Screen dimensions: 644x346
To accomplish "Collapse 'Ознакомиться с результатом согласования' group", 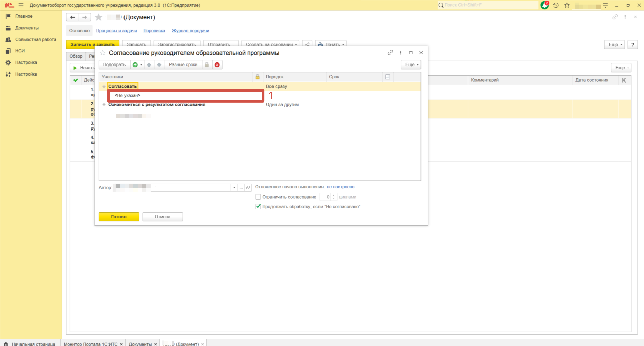I will point(104,105).
